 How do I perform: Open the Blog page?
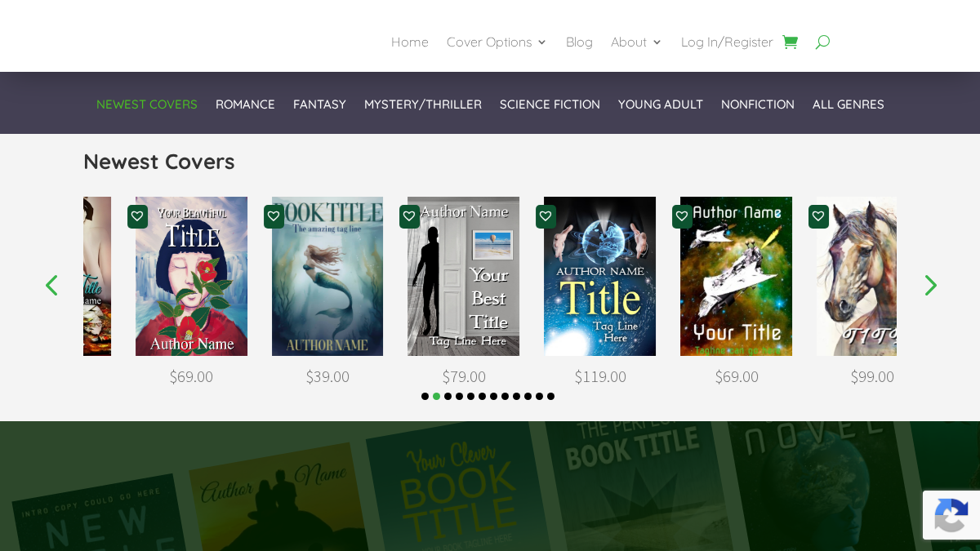579,42
